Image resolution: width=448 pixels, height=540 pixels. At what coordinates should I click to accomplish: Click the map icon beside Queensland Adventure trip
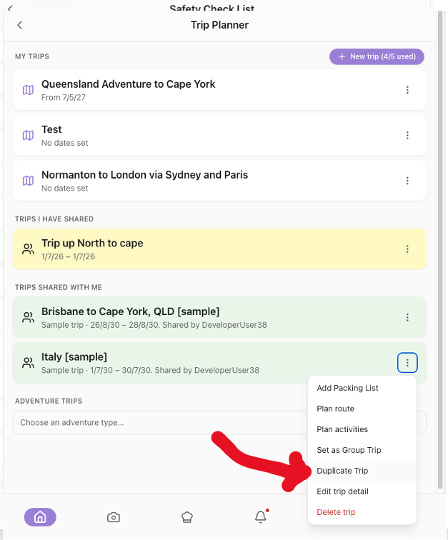[28, 90]
